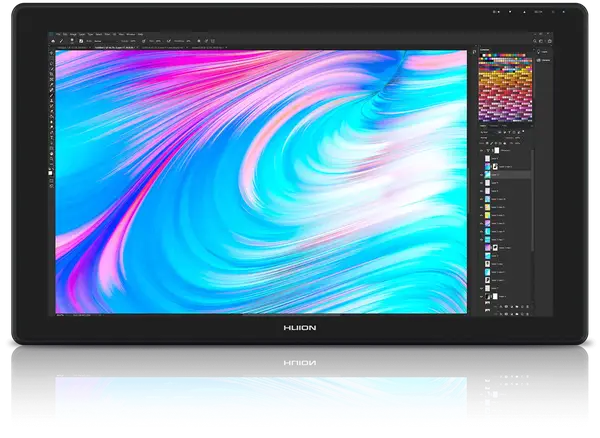Screen dimensions: 600x438
Task: Open the Help menu
Action: 140,34
